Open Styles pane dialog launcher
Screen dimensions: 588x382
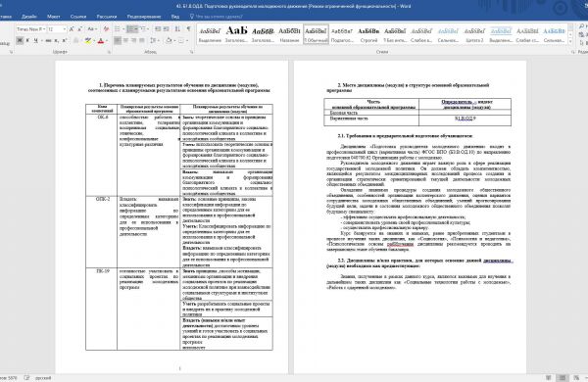pos(573,52)
